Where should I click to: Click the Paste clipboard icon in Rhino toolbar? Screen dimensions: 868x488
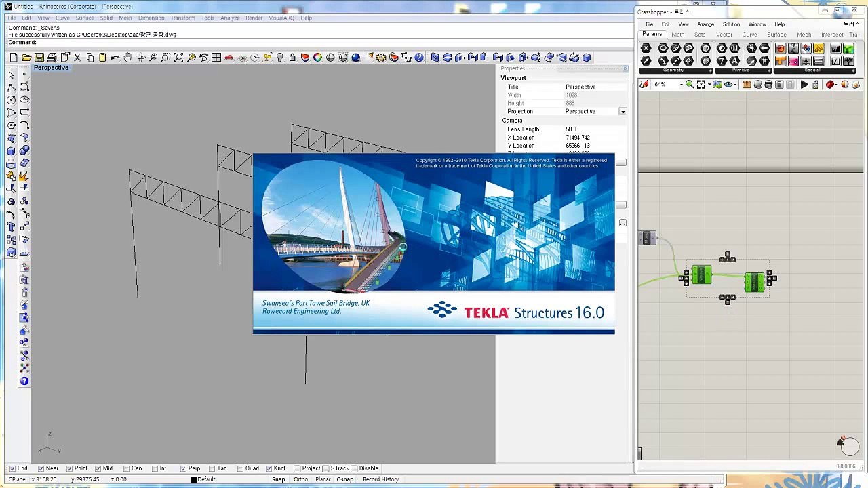coord(102,58)
